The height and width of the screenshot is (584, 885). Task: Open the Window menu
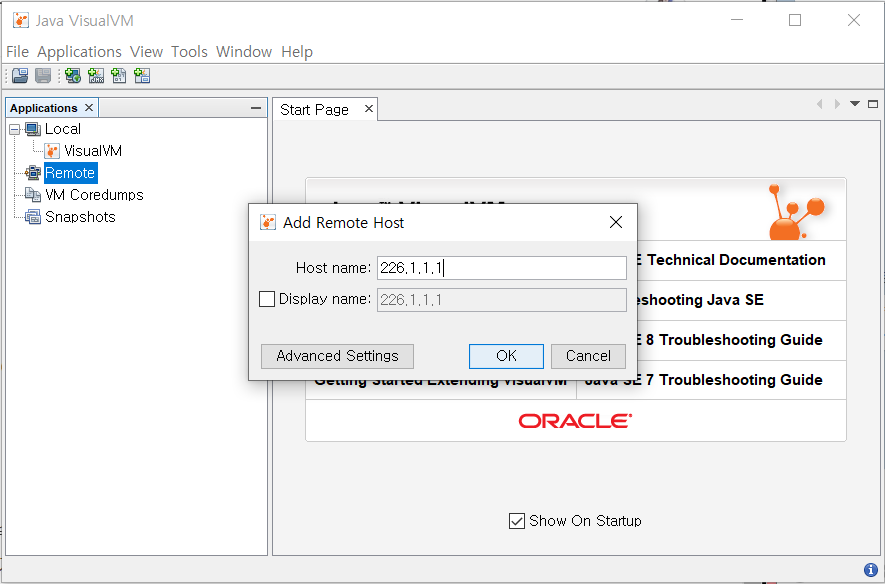[244, 52]
